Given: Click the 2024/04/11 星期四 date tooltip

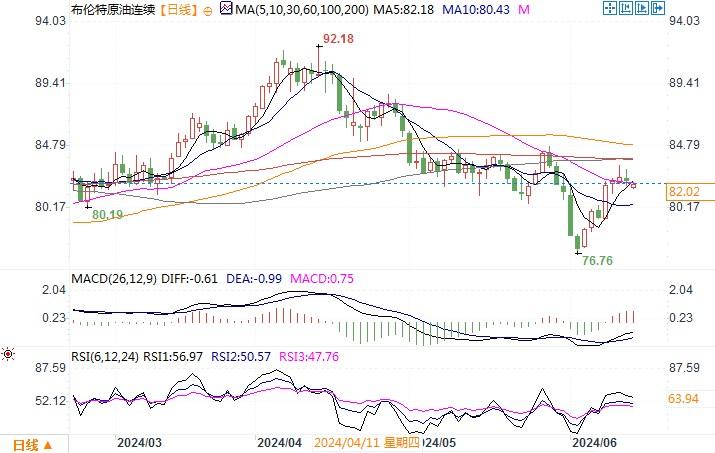Looking at the screenshot, I should tap(367, 443).
